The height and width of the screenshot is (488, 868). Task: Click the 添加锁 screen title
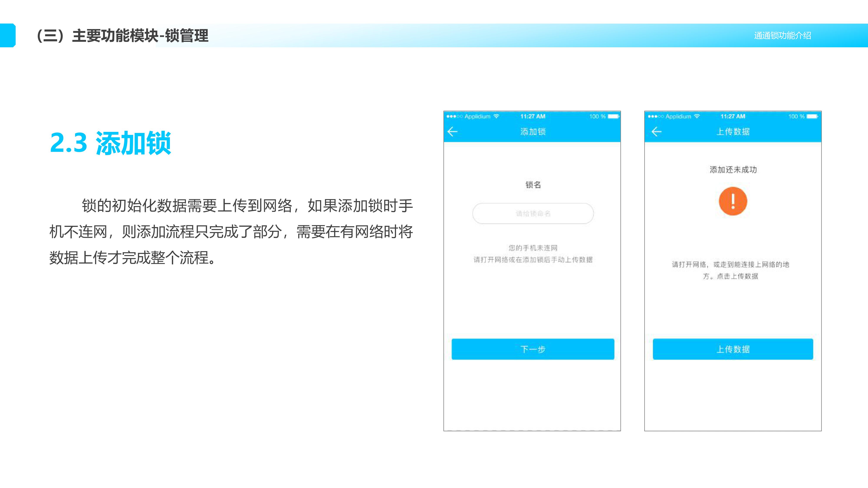(533, 132)
